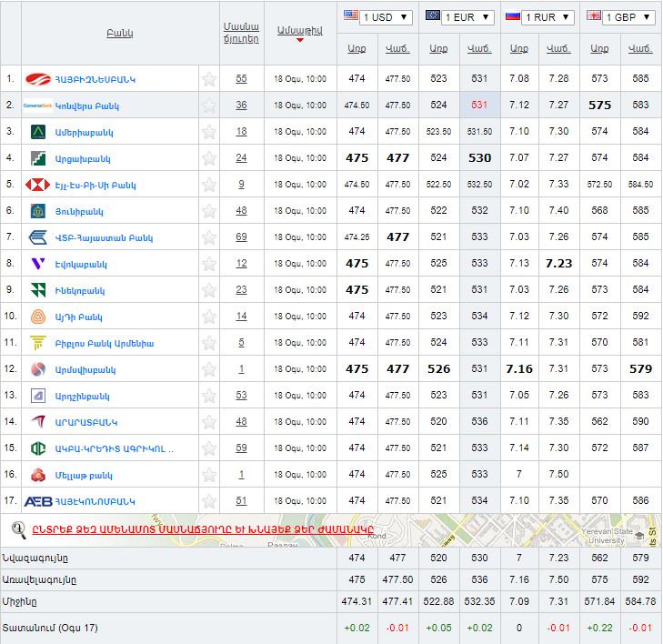The width and height of the screenshot is (663, 644).
Task: Click the AEB Armeconombank logo
Action: [x=37, y=501]
